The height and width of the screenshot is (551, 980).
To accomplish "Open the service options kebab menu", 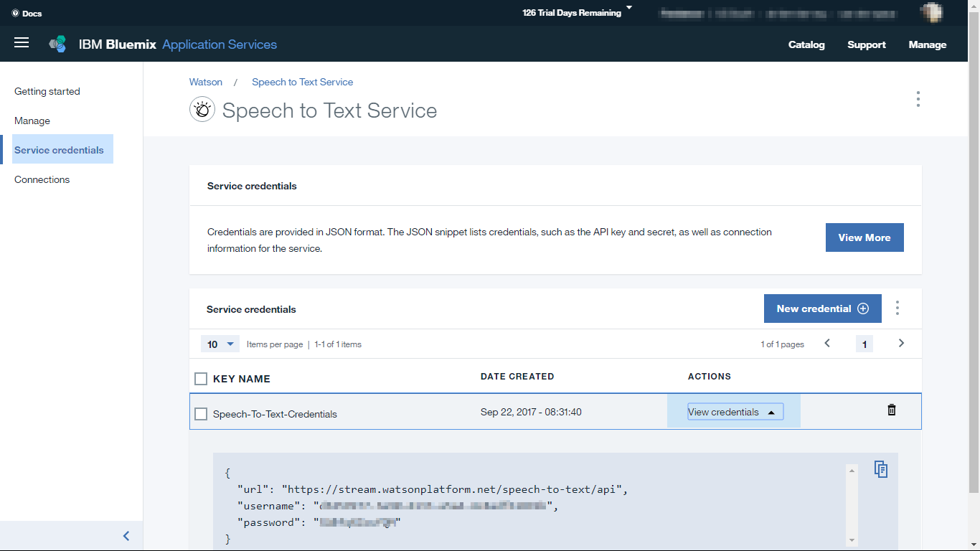I will click(x=918, y=99).
